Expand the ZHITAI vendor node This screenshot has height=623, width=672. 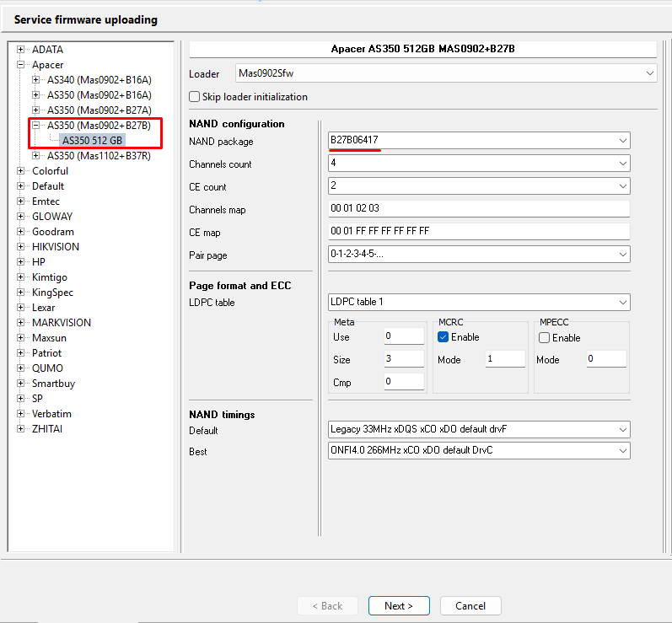pyautogui.click(x=20, y=429)
